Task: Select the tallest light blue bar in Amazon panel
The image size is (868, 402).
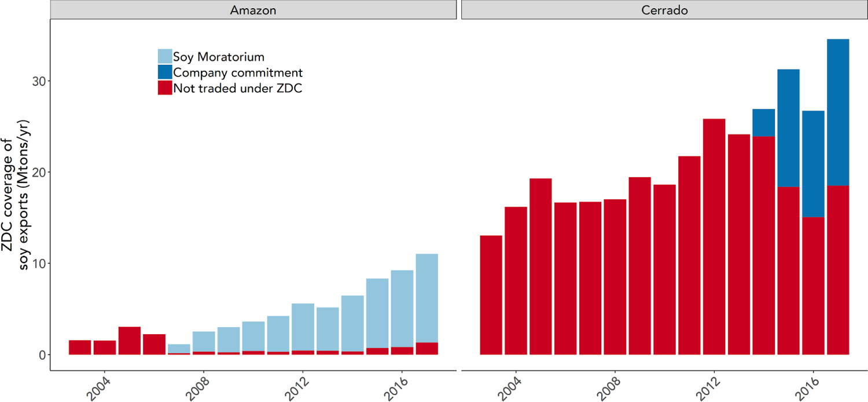Action: [x=426, y=298]
